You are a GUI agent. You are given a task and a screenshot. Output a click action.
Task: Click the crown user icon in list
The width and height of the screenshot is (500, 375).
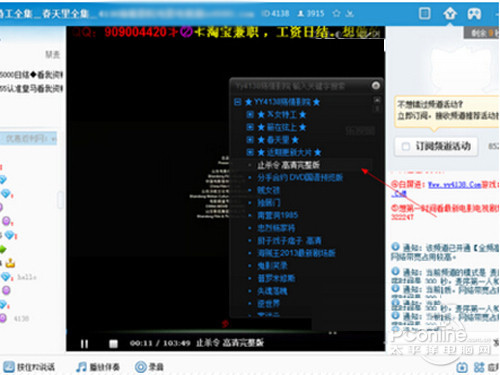10,263
